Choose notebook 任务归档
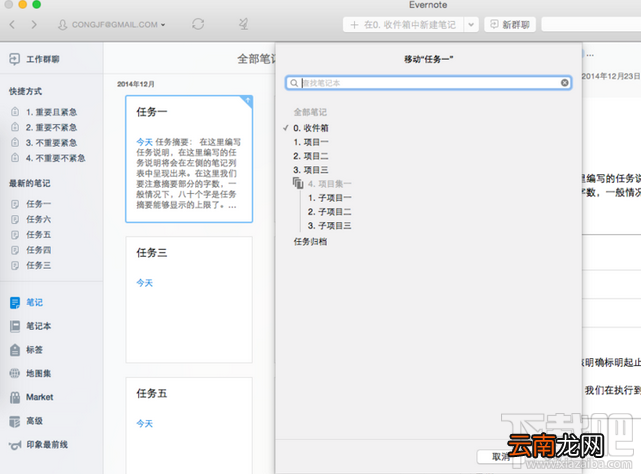This screenshot has width=641, height=474. click(310, 242)
